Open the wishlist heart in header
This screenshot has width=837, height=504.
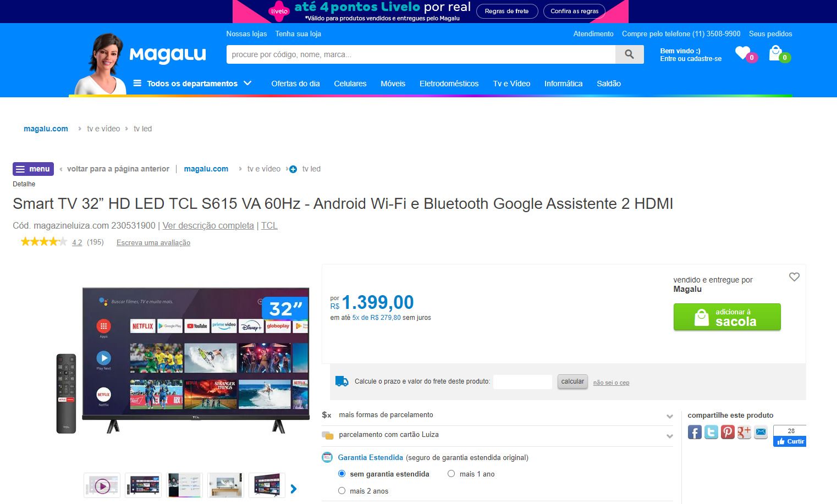743,53
